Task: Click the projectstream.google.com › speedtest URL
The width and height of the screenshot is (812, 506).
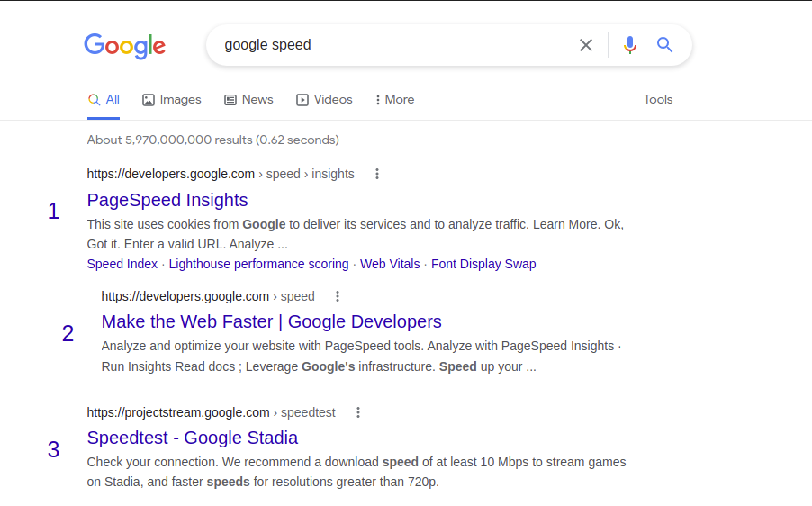Action: (x=212, y=412)
